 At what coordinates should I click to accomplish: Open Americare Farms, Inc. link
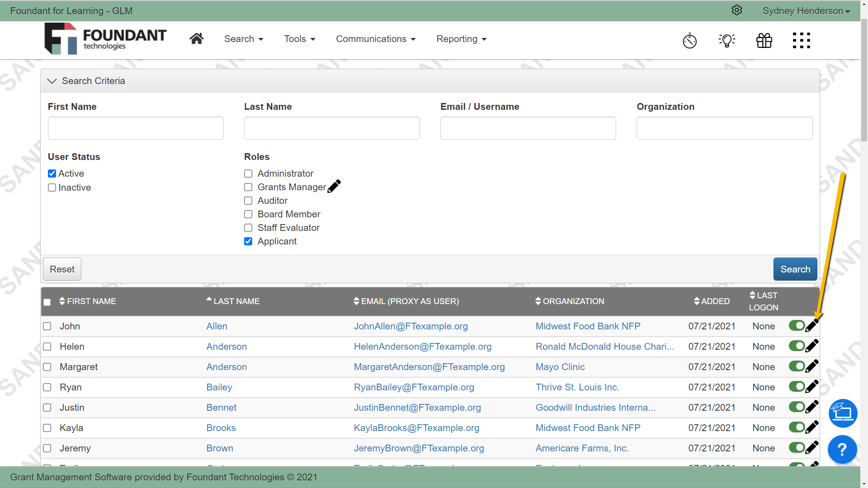(x=582, y=448)
